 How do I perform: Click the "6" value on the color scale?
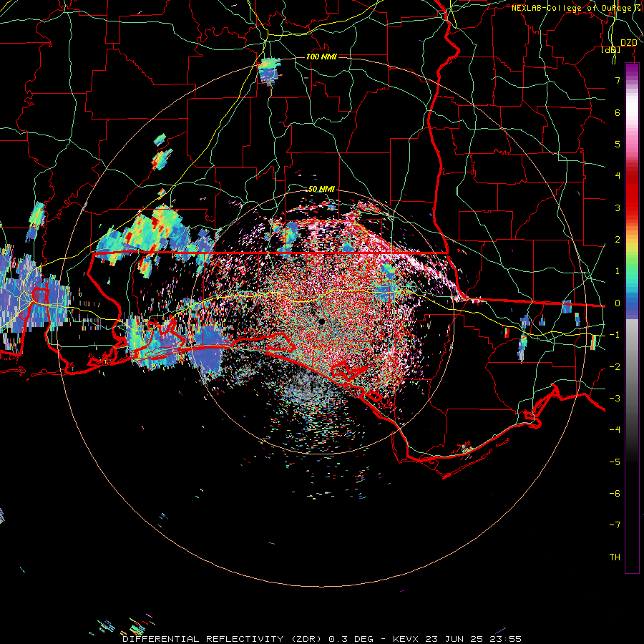click(618, 112)
